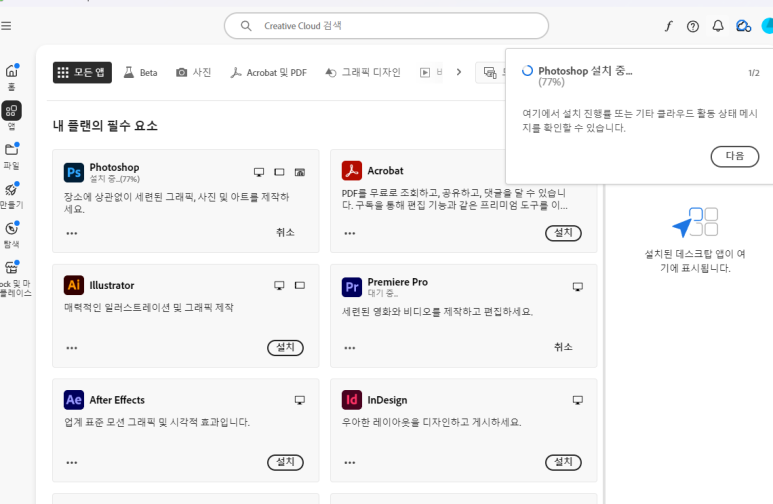Select Apps icon in sidebar
The height and width of the screenshot is (504, 773).
(11, 111)
